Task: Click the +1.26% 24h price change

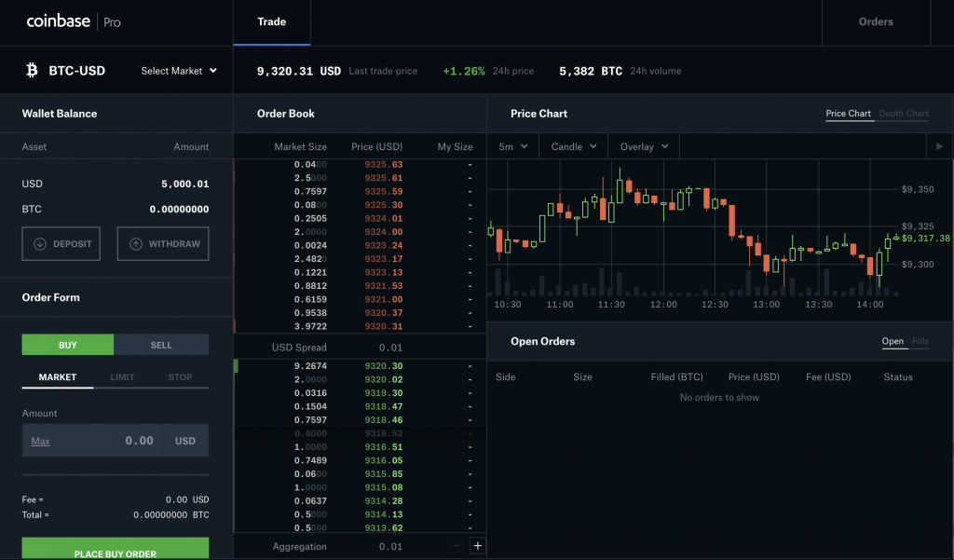Action: pyautogui.click(x=464, y=71)
